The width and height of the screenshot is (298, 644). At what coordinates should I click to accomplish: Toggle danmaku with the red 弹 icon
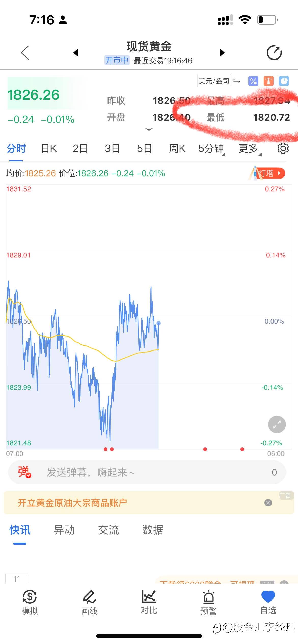pyautogui.click(x=24, y=472)
